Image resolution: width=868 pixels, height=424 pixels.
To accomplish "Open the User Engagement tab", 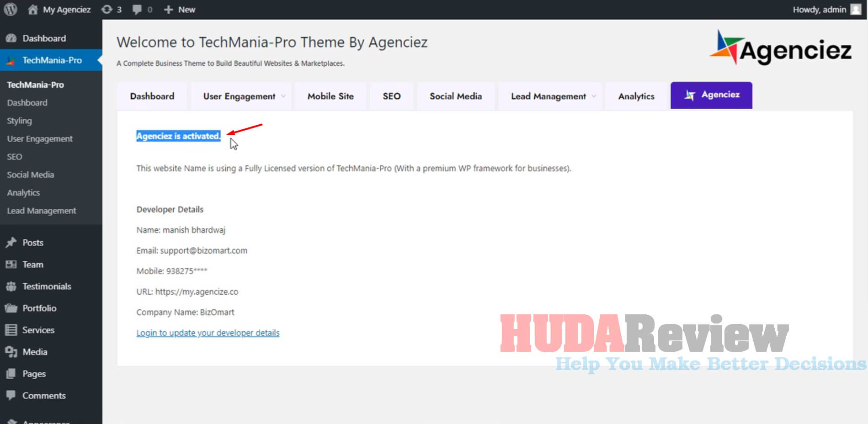I will (x=241, y=96).
